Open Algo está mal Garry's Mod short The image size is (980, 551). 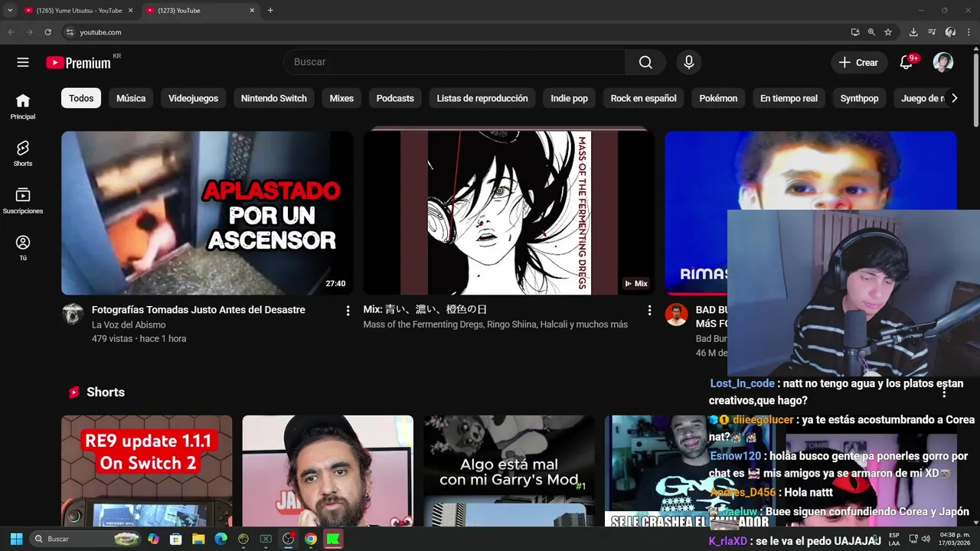click(508, 471)
